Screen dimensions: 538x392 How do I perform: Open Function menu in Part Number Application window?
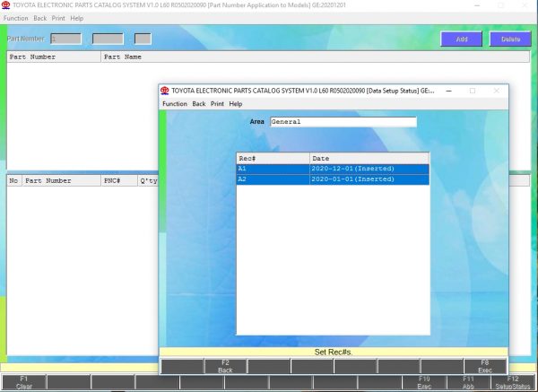(15, 18)
